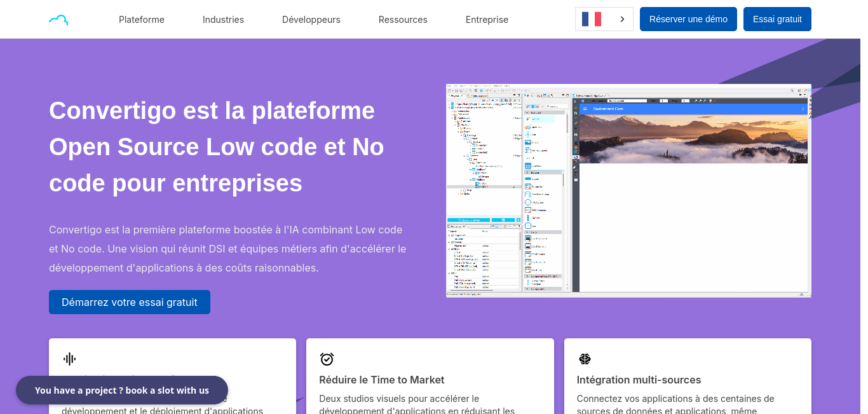
Task: Click the paragraph starting 'Convertigo est la première plateforme'
Action: click(x=227, y=249)
